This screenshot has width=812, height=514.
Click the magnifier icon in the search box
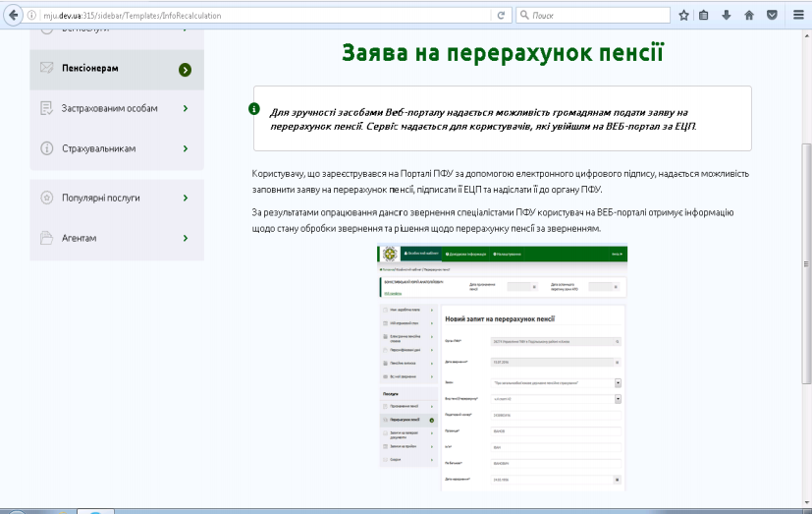pyautogui.click(x=524, y=15)
